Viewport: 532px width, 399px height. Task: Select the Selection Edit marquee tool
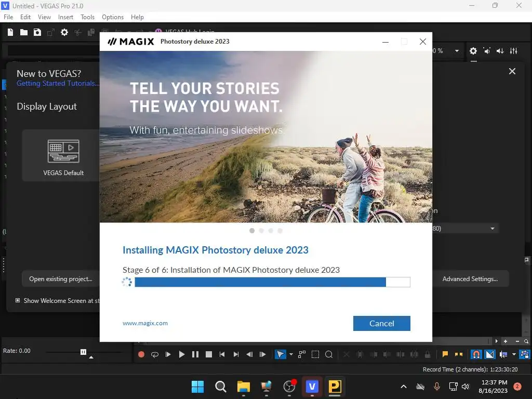(315, 354)
